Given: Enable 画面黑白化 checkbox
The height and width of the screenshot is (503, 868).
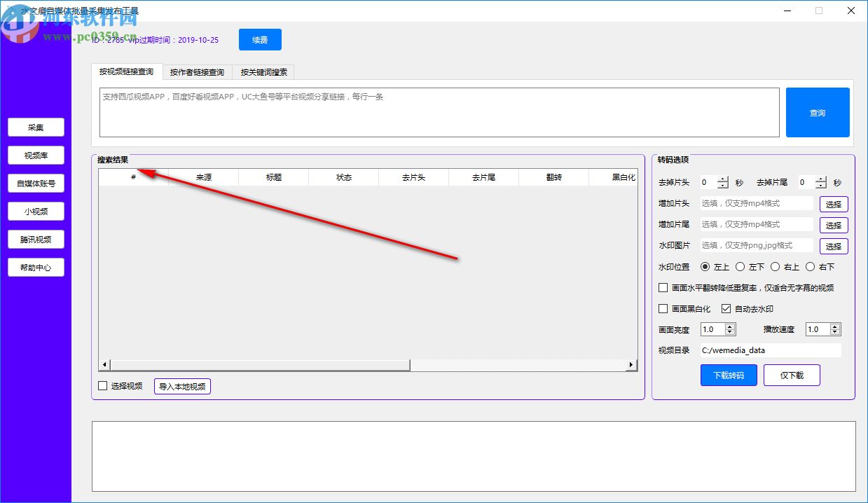Looking at the screenshot, I should click(x=663, y=308).
